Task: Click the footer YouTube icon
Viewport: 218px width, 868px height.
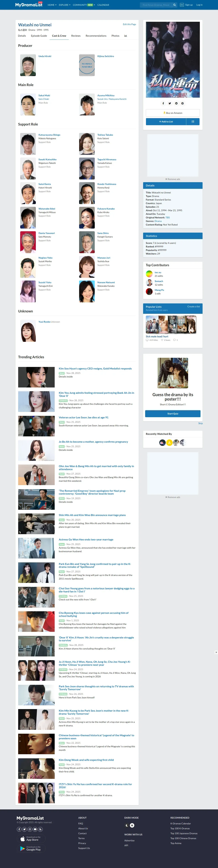Action: [x=35, y=829]
